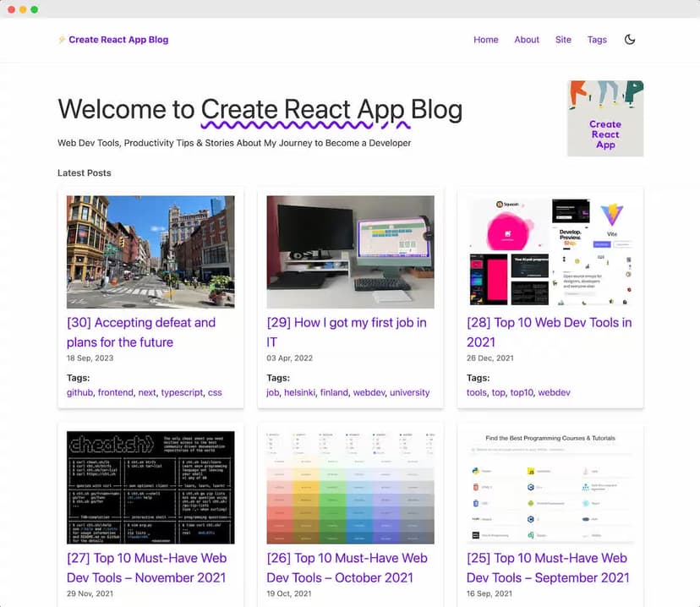Viewport: 700px width, 607px height.
Task: Open the About page
Action: 527,40
